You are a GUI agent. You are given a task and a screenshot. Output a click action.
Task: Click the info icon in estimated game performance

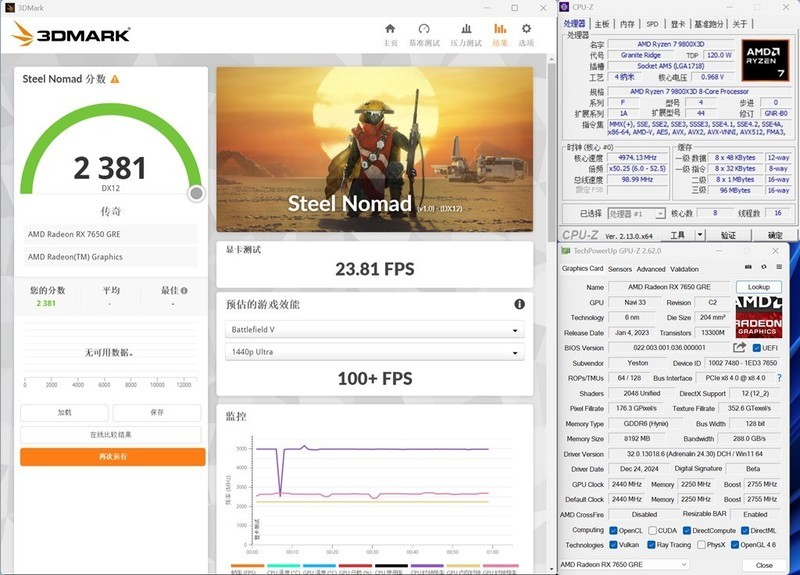(x=519, y=304)
